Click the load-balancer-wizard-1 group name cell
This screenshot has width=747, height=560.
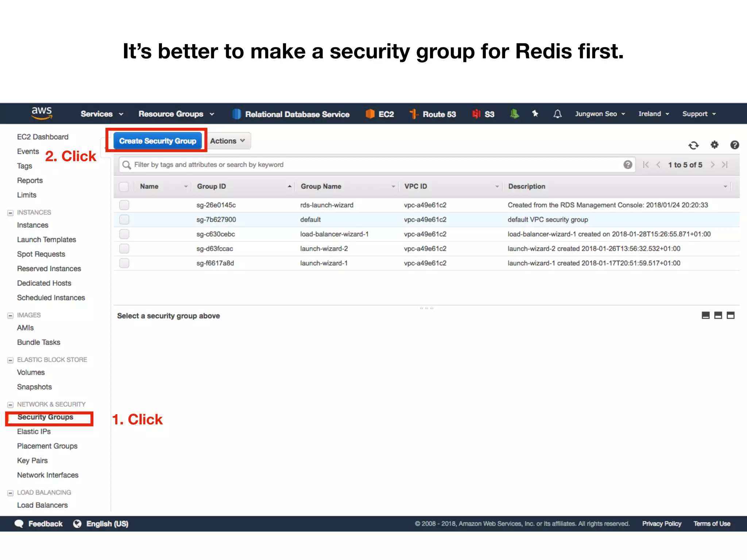tap(334, 234)
